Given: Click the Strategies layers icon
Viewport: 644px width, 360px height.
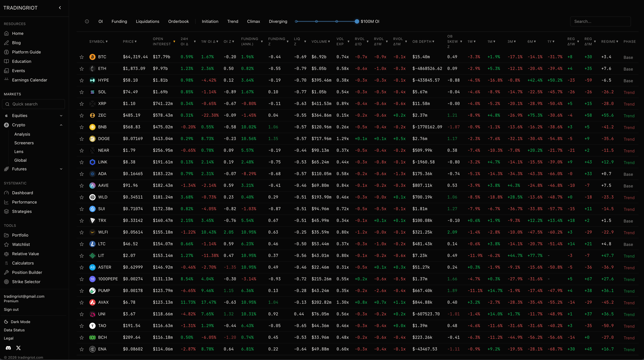Looking at the screenshot, I should pos(6,211).
